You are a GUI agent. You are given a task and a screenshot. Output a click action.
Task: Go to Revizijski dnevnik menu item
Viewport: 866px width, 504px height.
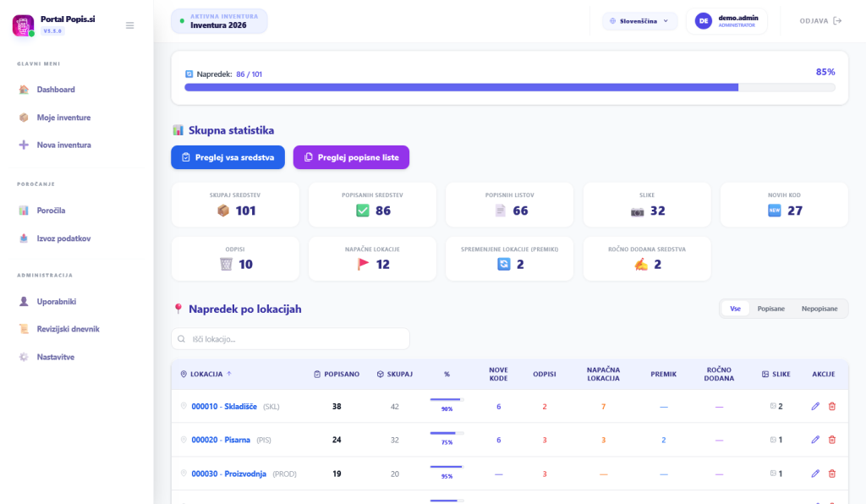click(68, 329)
